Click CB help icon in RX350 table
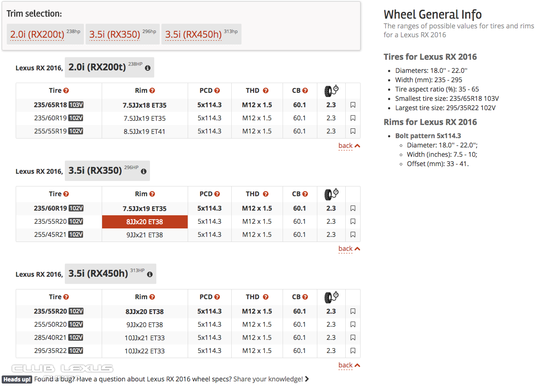This screenshot has width=544, height=392. [305, 194]
